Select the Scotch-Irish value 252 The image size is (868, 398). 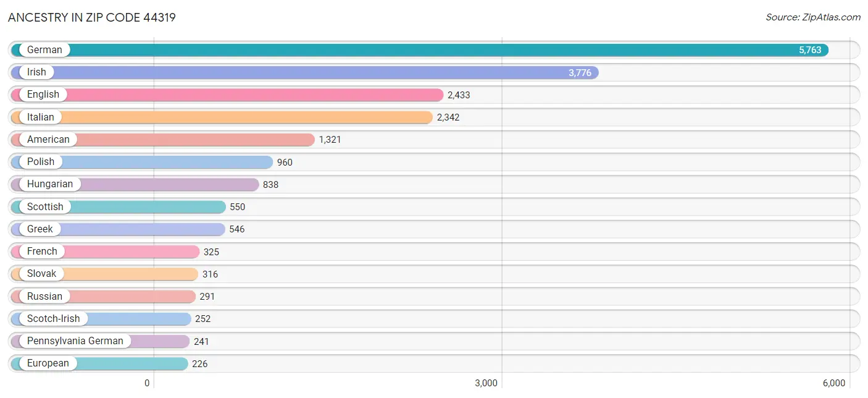pos(202,319)
